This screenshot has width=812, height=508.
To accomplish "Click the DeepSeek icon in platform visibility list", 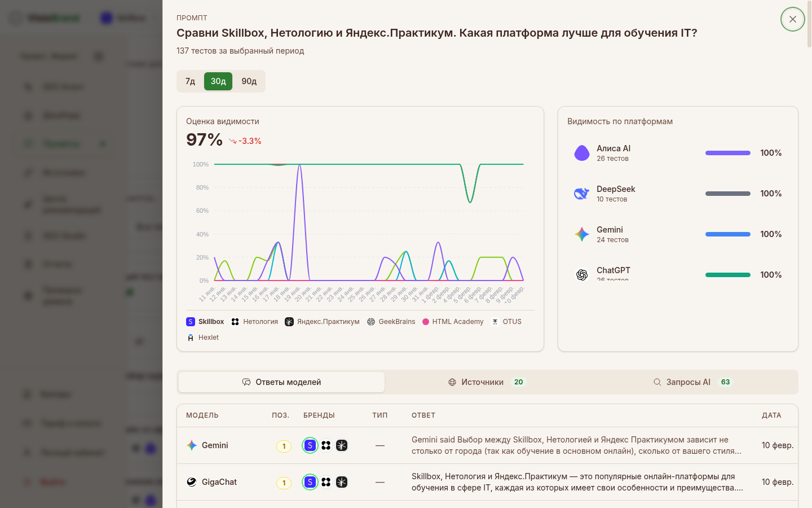I will click(581, 194).
